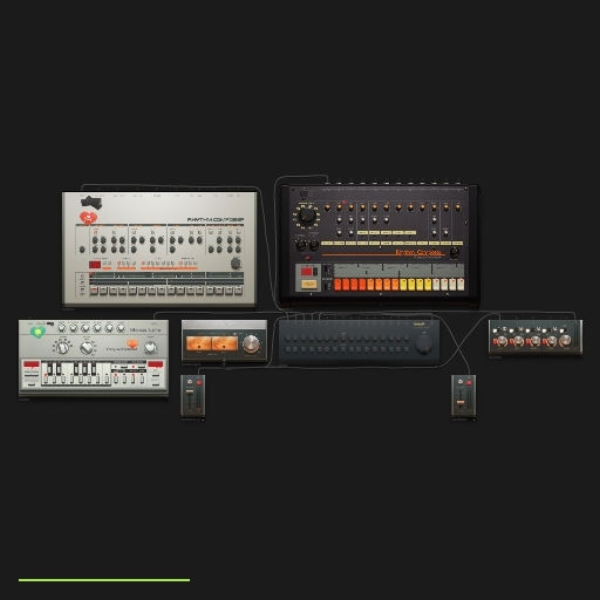Click the left orange VU meter display
The width and height of the screenshot is (600, 600).
pos(199,343)
